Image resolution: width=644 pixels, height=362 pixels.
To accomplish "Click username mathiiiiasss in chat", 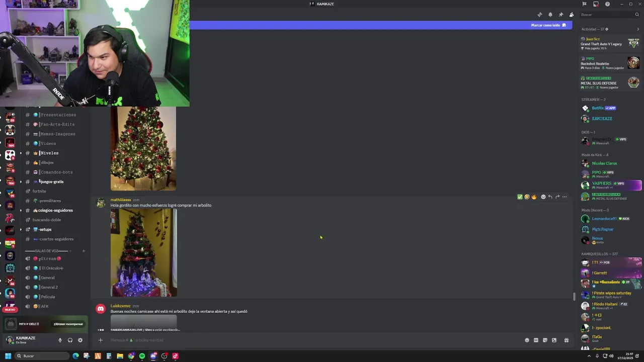I will (x=121, y=200).
